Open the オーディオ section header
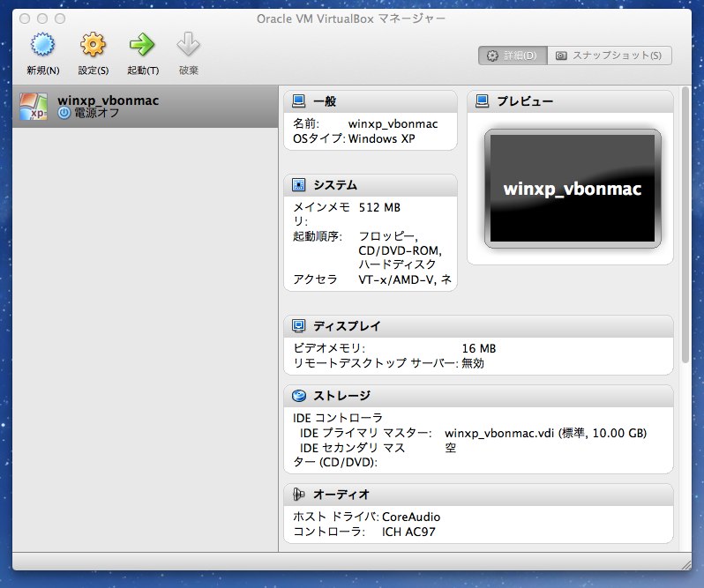The height and width of the screenshot is (588, 704). tap(478, 495)
